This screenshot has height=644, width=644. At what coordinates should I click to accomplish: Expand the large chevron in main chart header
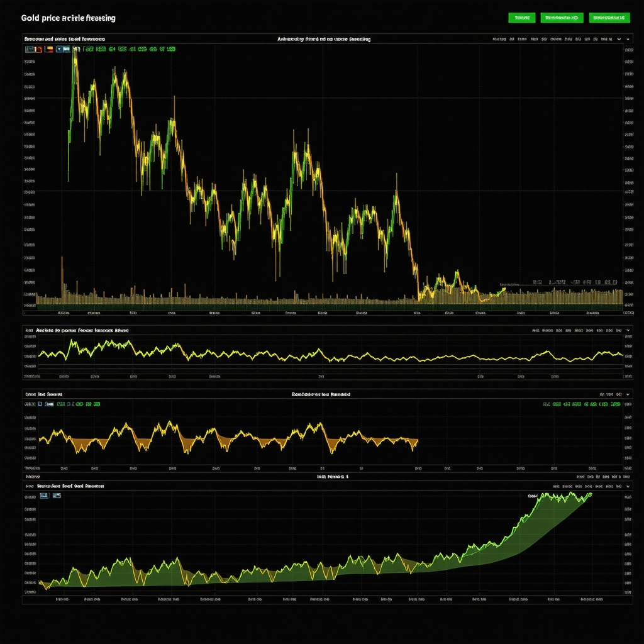coord(619,40)
